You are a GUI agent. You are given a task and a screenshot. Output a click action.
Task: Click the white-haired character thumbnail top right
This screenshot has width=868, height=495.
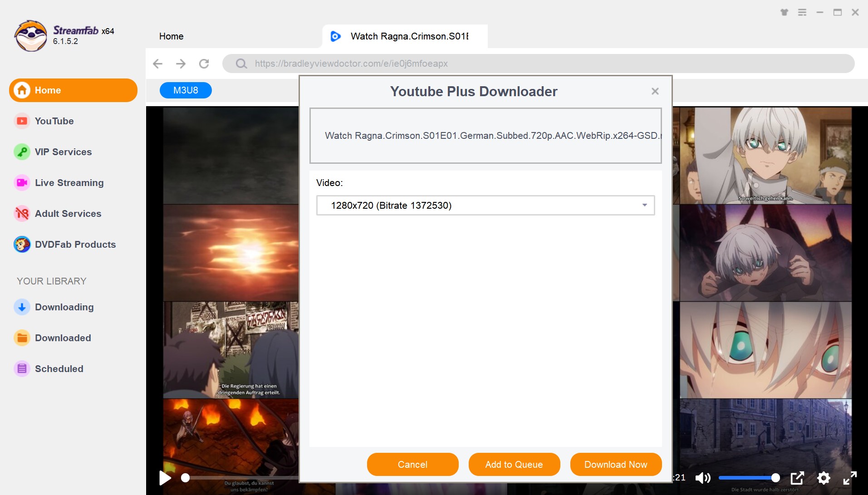click(766, 156)
